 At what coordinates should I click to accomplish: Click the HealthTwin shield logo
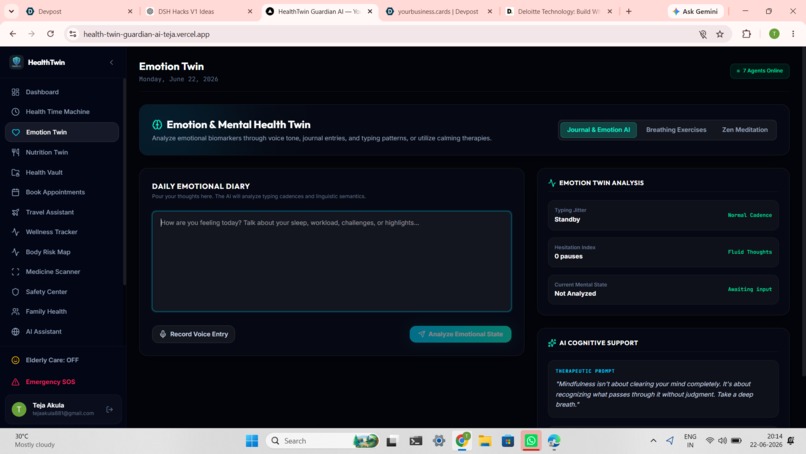point(16,62)
